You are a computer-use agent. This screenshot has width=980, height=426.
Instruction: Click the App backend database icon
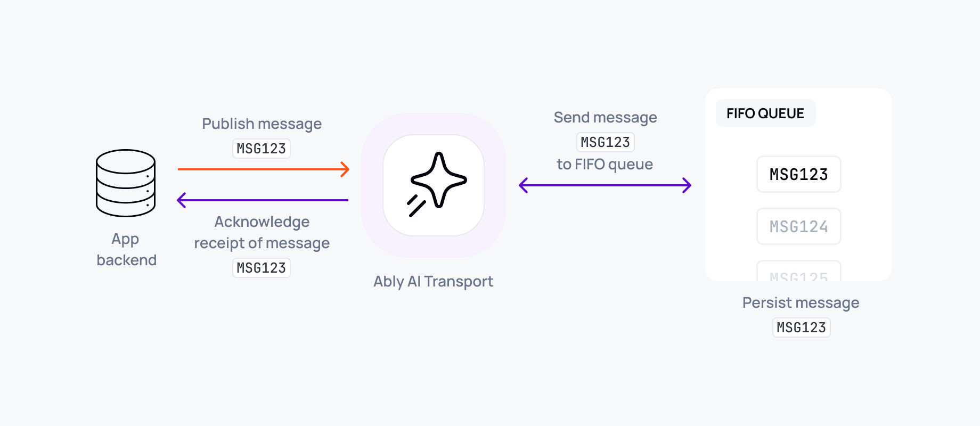coord(126,183)
